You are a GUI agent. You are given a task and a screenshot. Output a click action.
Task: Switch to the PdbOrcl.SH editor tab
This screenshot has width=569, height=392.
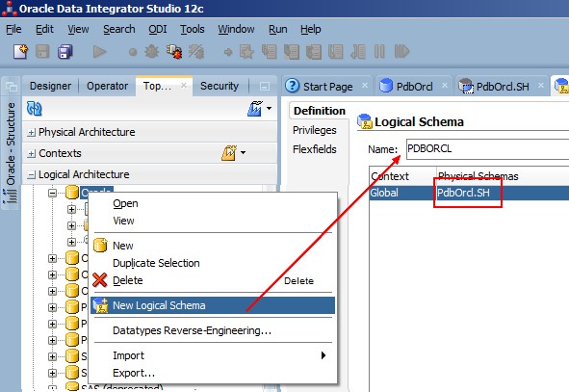[503, 86]
